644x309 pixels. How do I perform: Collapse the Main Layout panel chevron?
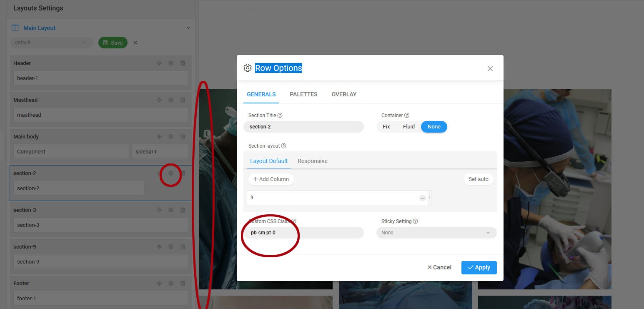tap(188, 28)
